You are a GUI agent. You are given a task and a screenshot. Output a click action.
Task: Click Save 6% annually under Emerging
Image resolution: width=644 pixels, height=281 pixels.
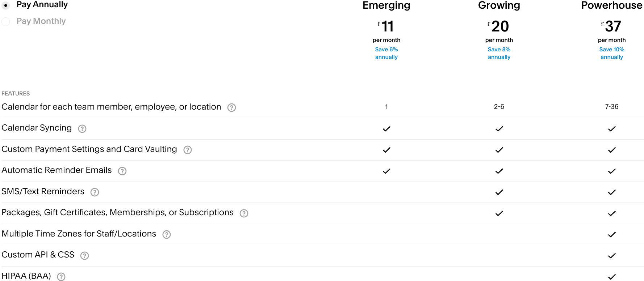[386, 53]
